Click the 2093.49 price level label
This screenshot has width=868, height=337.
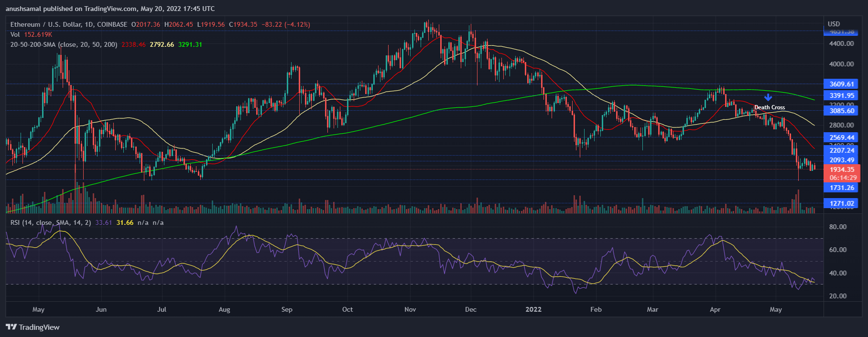pyautogui.click(x=841, y=160)
